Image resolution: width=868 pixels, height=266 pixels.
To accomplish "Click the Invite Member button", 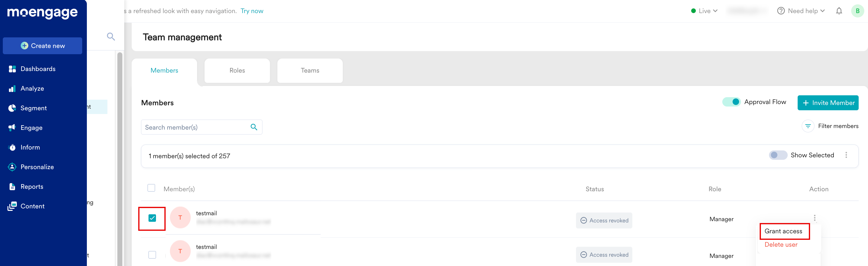I will tap(828, 103).
